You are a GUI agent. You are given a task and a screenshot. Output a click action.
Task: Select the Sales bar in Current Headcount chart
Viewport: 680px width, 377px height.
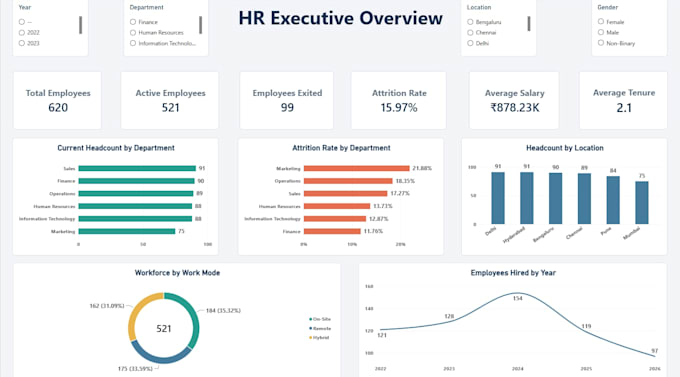tap(137, 168)
